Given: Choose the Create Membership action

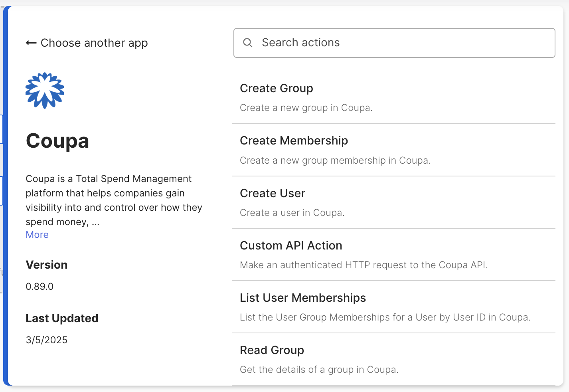Looking at the screenshot, I should (x=294, y=141).
